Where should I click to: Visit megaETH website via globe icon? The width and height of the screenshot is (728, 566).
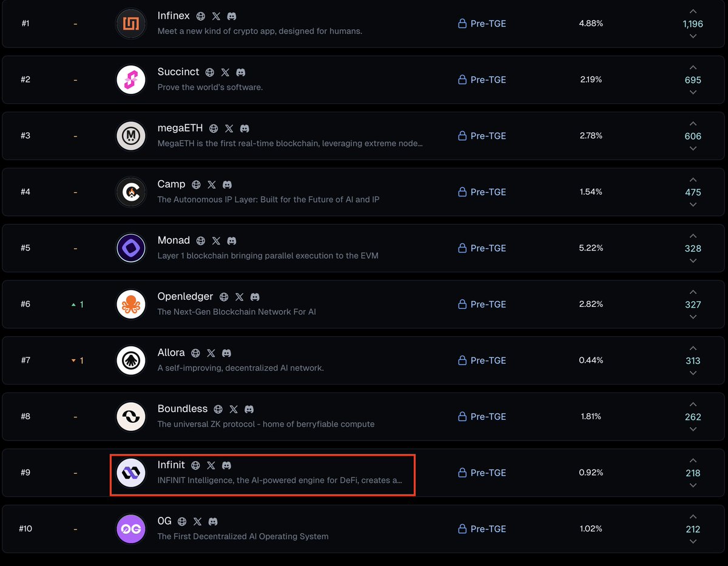pyautogui.click(x=214, y=129)
